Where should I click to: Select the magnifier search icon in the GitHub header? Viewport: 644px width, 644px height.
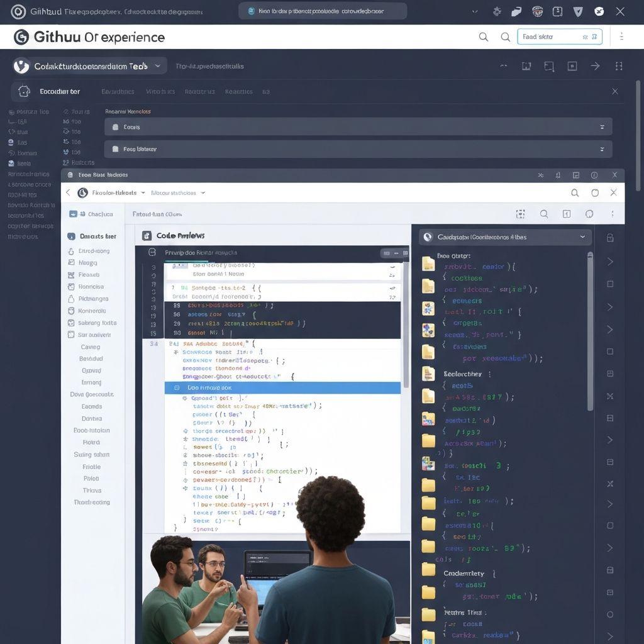(x=484, y=36)
